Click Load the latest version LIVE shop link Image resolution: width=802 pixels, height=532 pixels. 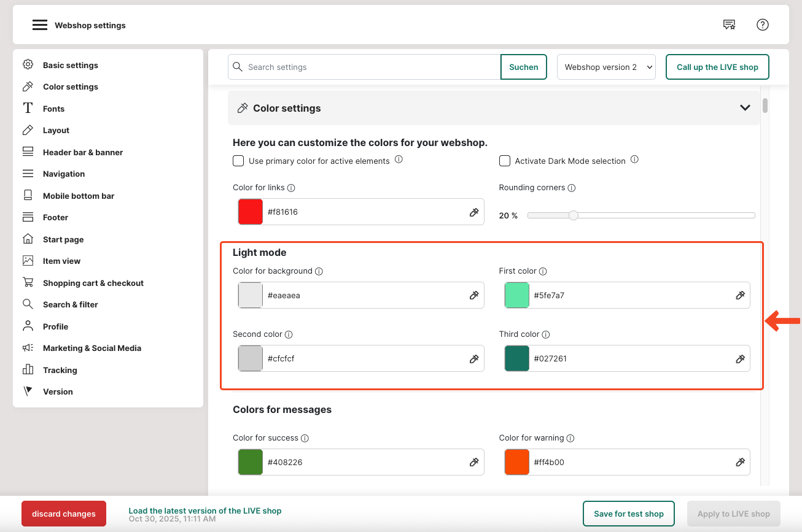(x=204, y=511)
